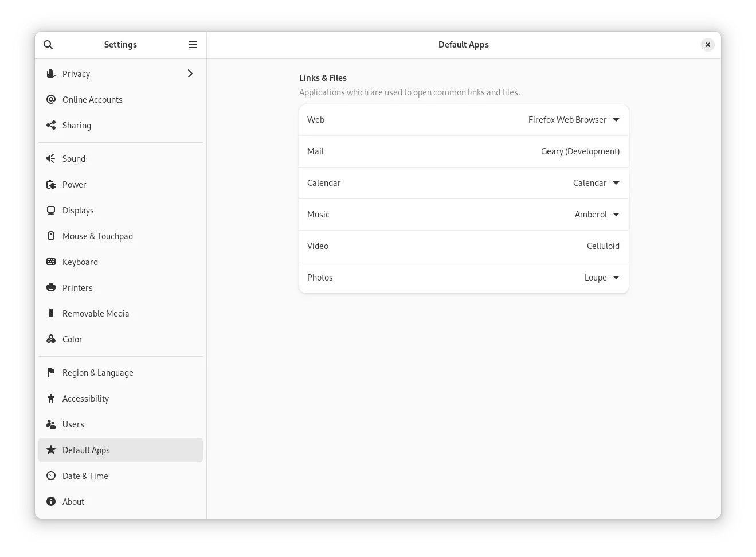Click the Calendar app value on the right
The height and width of the screenshot is (557, 756).
(x=590, y=183)
